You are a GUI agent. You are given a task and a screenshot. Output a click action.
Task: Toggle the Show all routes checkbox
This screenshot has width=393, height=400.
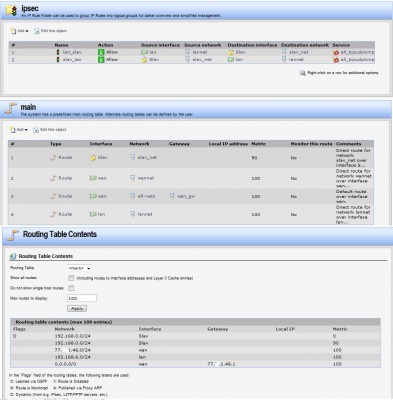click(71, 278)
